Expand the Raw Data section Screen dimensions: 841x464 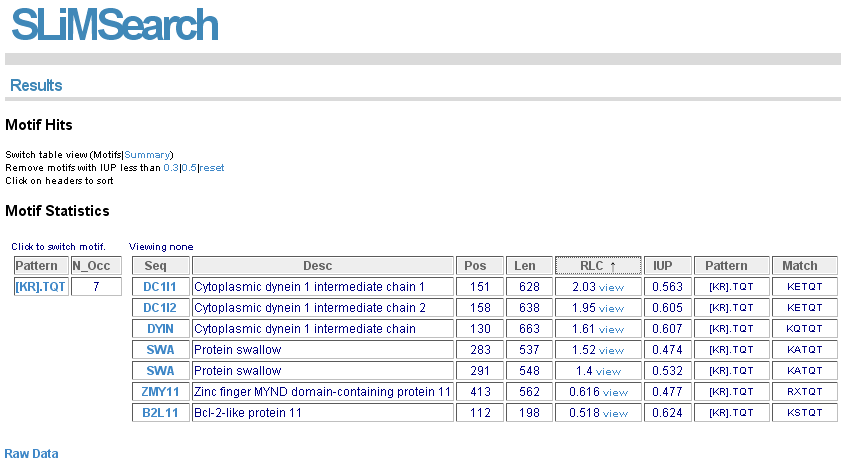click(31, 454)
